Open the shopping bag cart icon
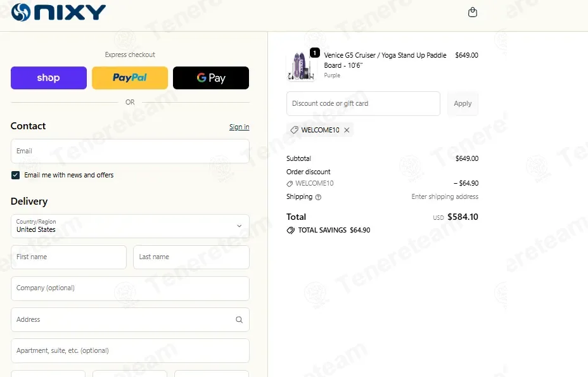The height and width of the screenshot is (377, 588). pyautogui.click(x=473, y=13)
